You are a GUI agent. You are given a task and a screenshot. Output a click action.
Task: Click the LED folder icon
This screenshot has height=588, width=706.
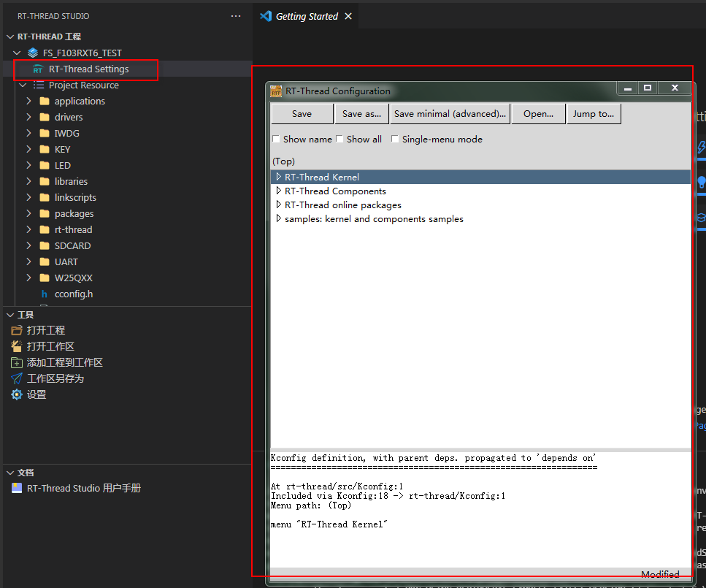point(45,165)
